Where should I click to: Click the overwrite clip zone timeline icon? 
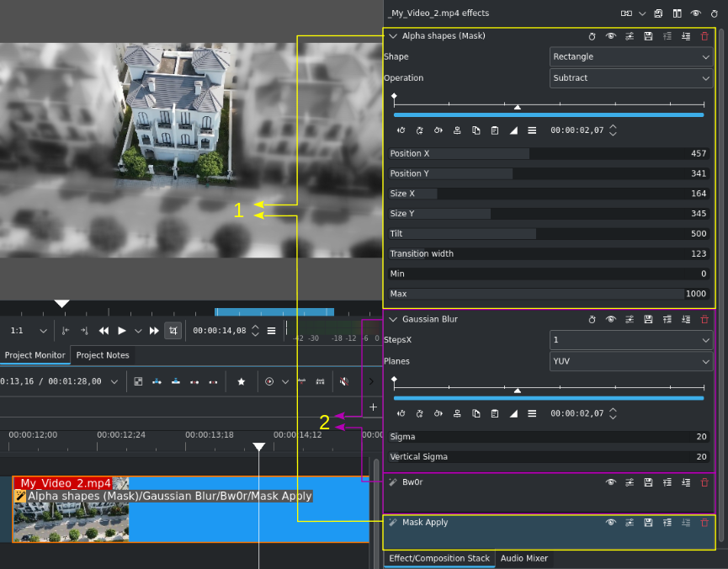click(176, 381)
